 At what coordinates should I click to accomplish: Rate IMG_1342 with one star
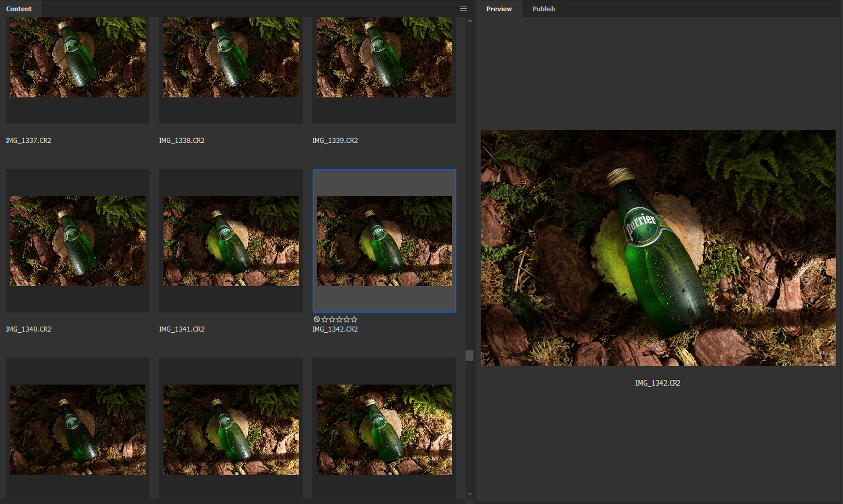tap(325, 319)
